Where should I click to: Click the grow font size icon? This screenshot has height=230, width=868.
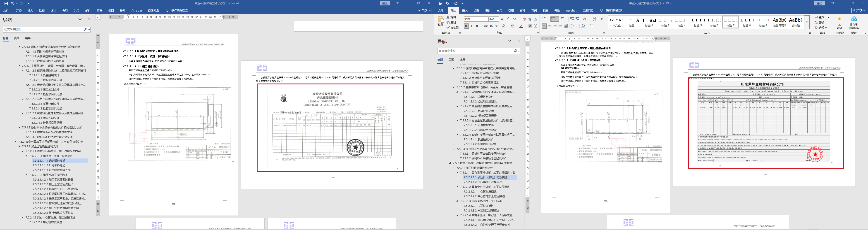pyautogui.click(x=502, y=19)
